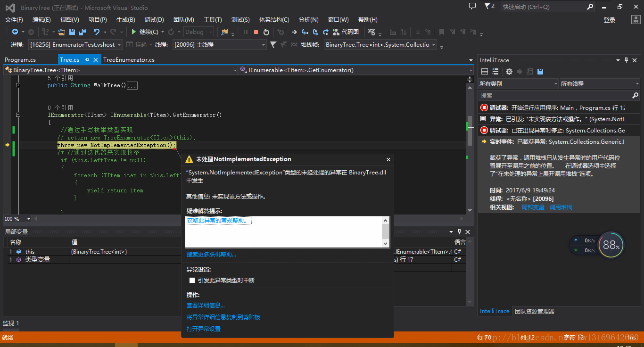Click the Undo arrow icon
This screenshot has height=347, width=644.
96,32
